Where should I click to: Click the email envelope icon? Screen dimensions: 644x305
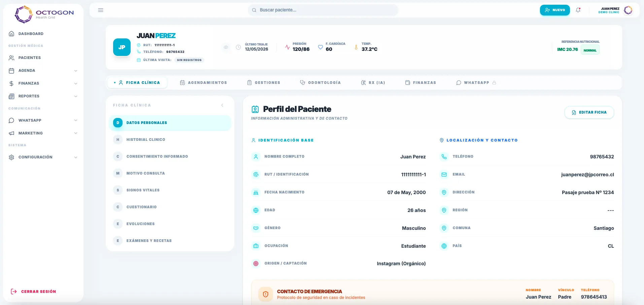(444, 175)
